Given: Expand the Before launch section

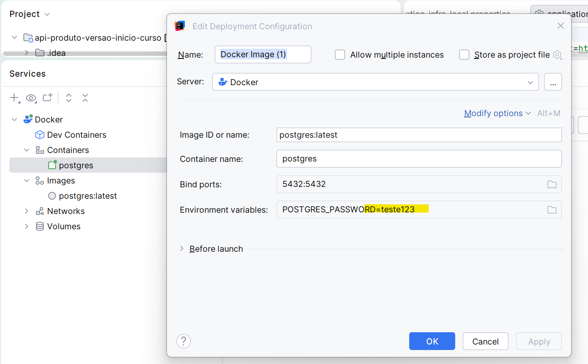Looking at the screenshot, I should click(182, 249).
